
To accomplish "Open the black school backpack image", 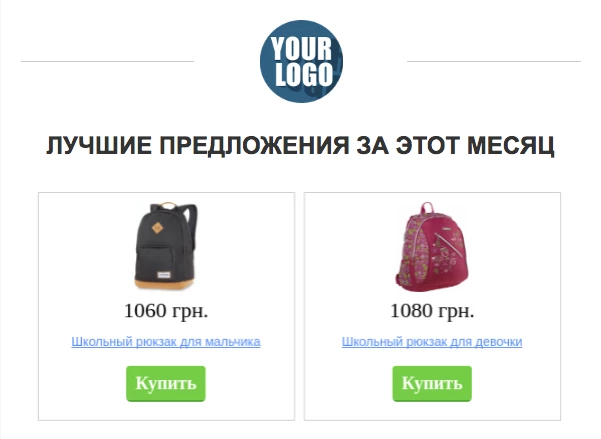I will click(166, 245).
